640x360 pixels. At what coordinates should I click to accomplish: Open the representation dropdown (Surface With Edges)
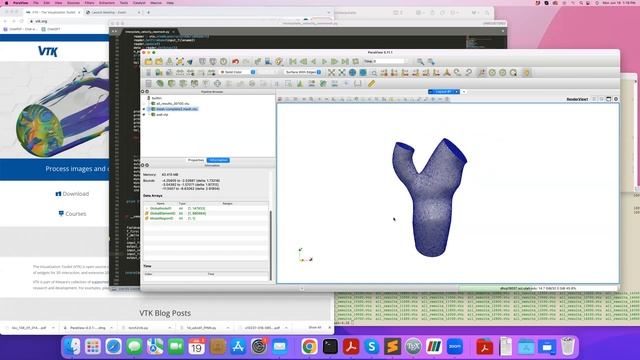coord(303,72)
